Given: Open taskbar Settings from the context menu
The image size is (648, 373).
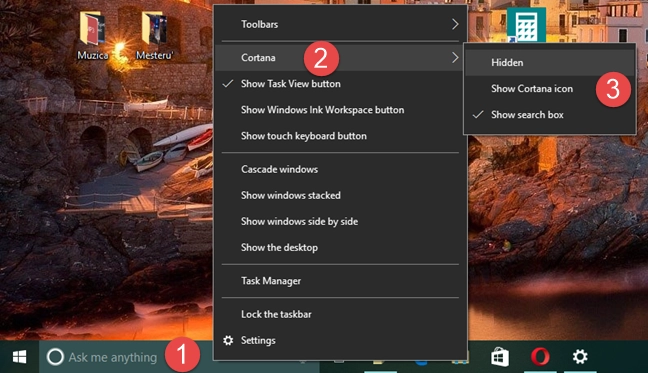Looking at the screenshot, I should [x=341, y=340].
